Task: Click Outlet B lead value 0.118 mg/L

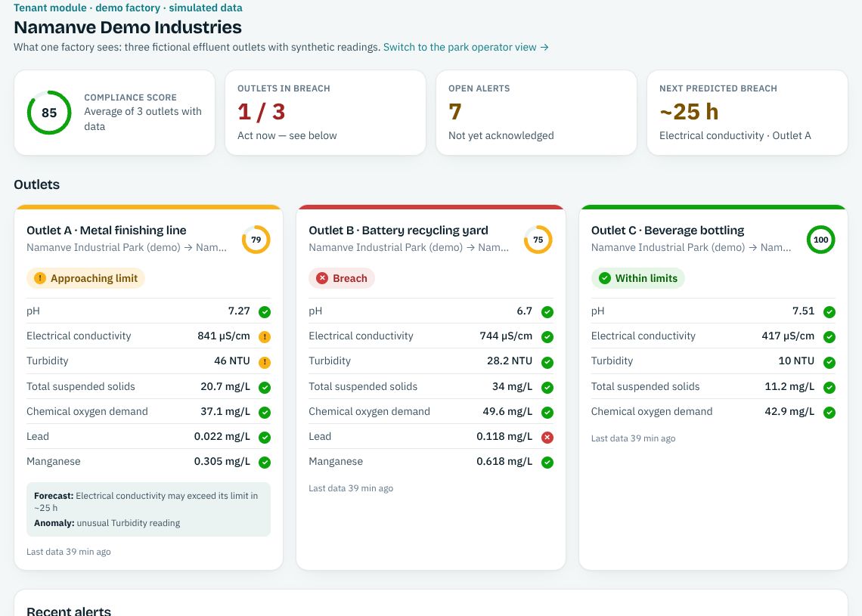Action: (504, 436)
